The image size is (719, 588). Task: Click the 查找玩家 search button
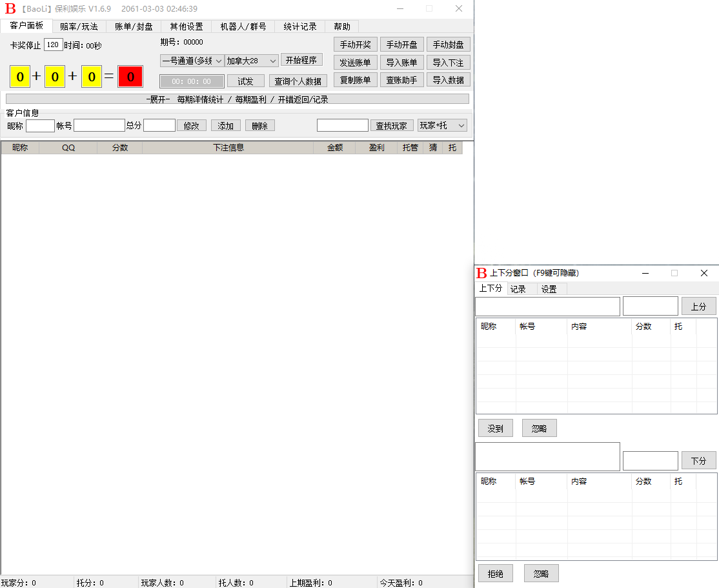point(392,125)
